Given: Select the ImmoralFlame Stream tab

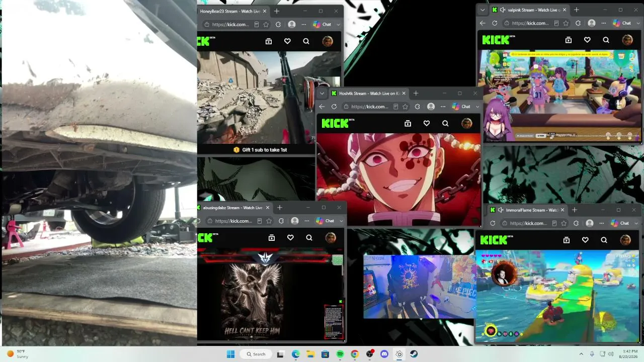Looking at the screenshot, I should click(x=527, y=210).
